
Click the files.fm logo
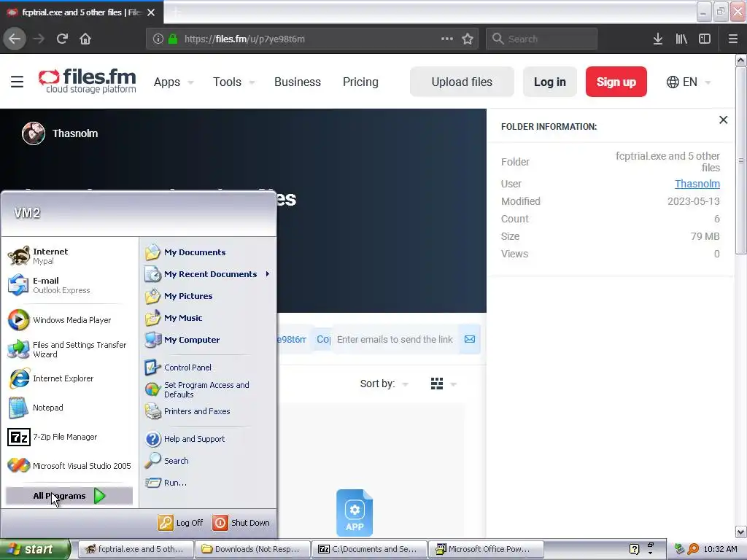click(88, 81)
